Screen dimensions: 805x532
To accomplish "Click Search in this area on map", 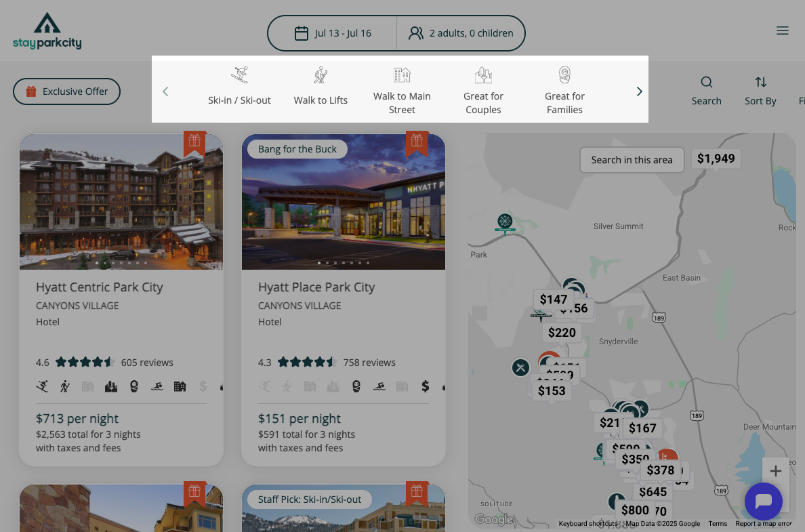I will click(x=632, y=160).
